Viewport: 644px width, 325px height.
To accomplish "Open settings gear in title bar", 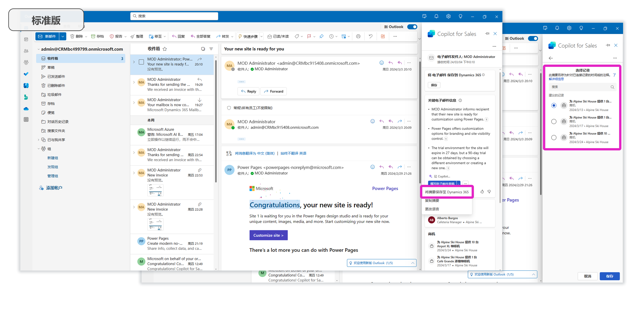I will coord(448,17).
